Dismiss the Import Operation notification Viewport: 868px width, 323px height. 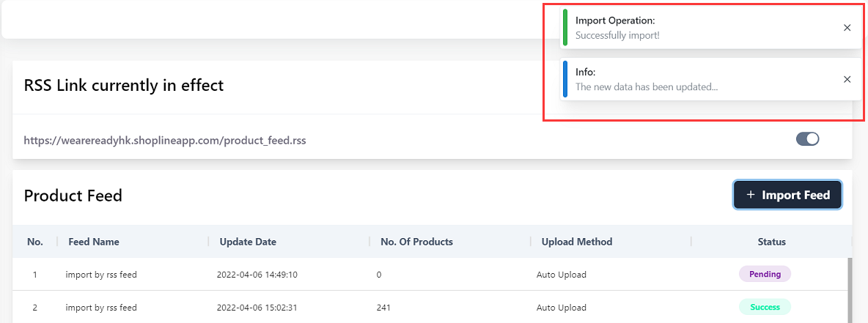[847, 28]
